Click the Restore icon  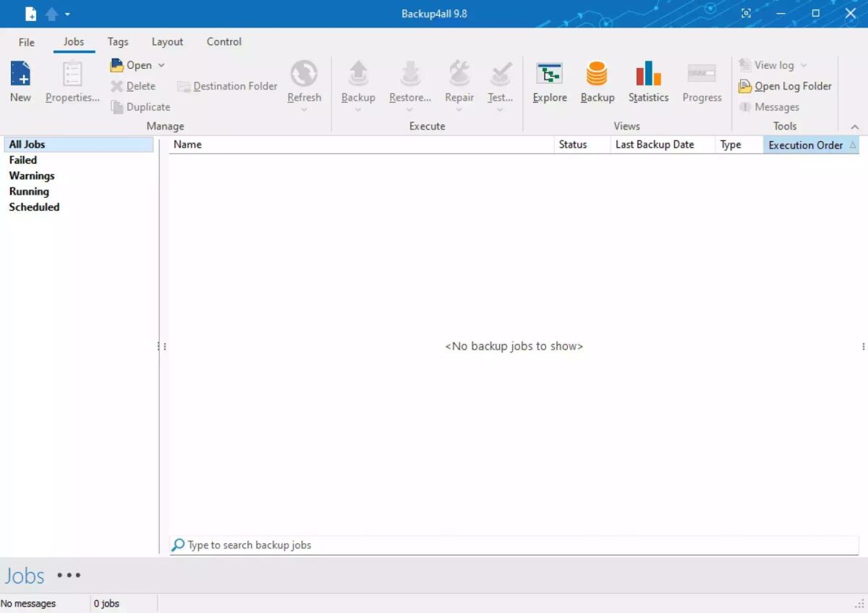[409, 80]
